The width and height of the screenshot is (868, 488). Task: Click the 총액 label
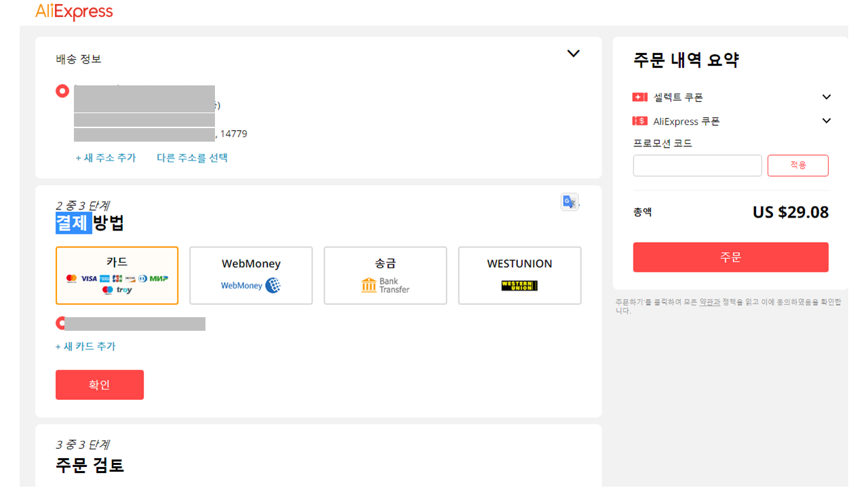tap(643, 211)
